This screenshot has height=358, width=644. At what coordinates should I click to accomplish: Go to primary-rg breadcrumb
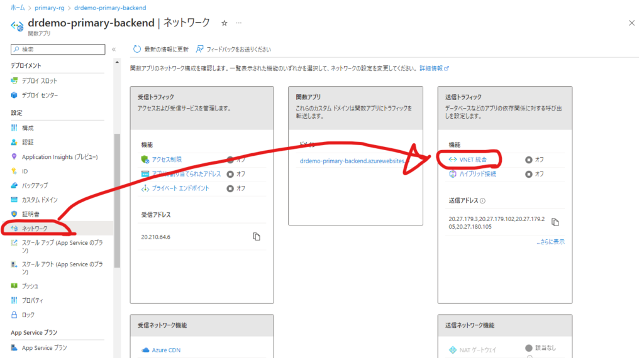click(x=50, y=8)
